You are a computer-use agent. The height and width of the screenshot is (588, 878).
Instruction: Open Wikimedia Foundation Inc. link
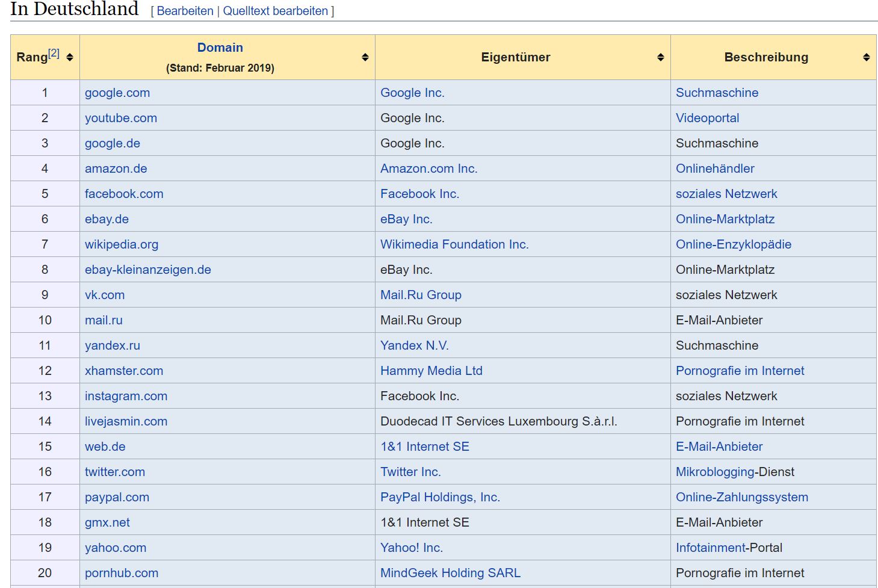click(x=454, y=244)
